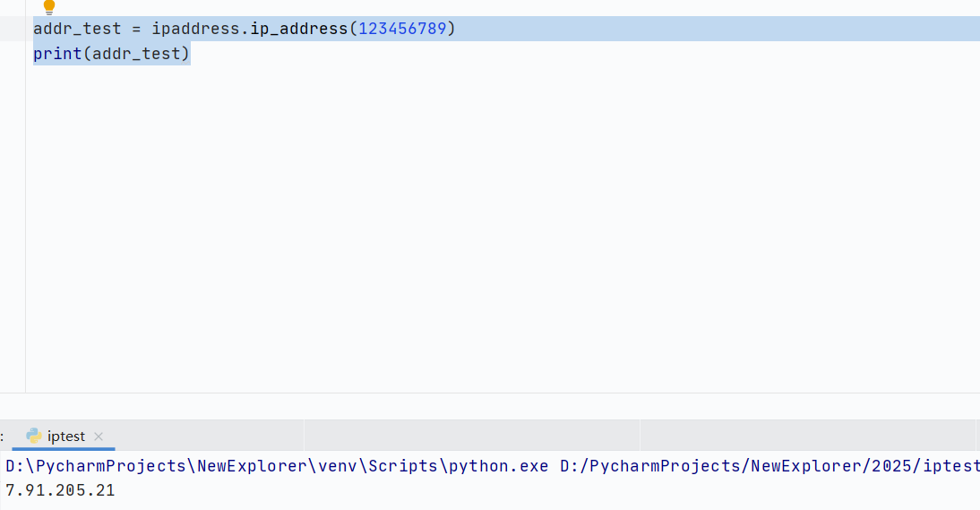Click the addr_test variable on the first line
The image size is (980, 510).
[76, 29]
